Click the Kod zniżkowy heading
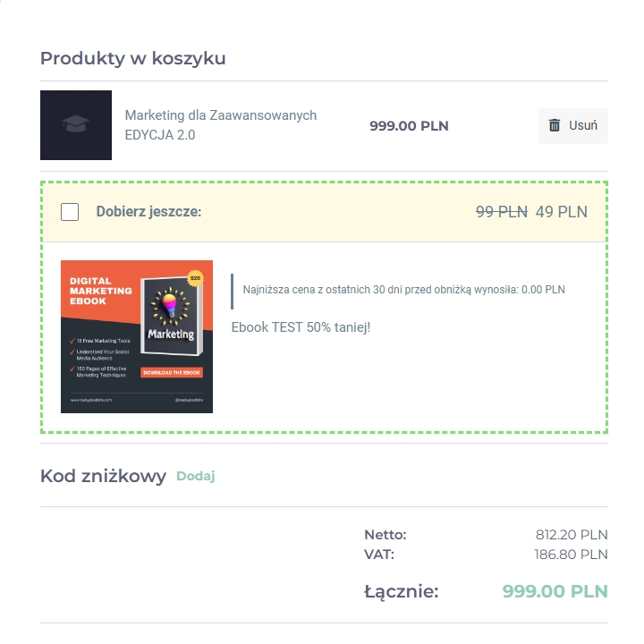Image resolution: width=644 pixels, height=644 pixels. pyautogui.click(x=103, y=477)
